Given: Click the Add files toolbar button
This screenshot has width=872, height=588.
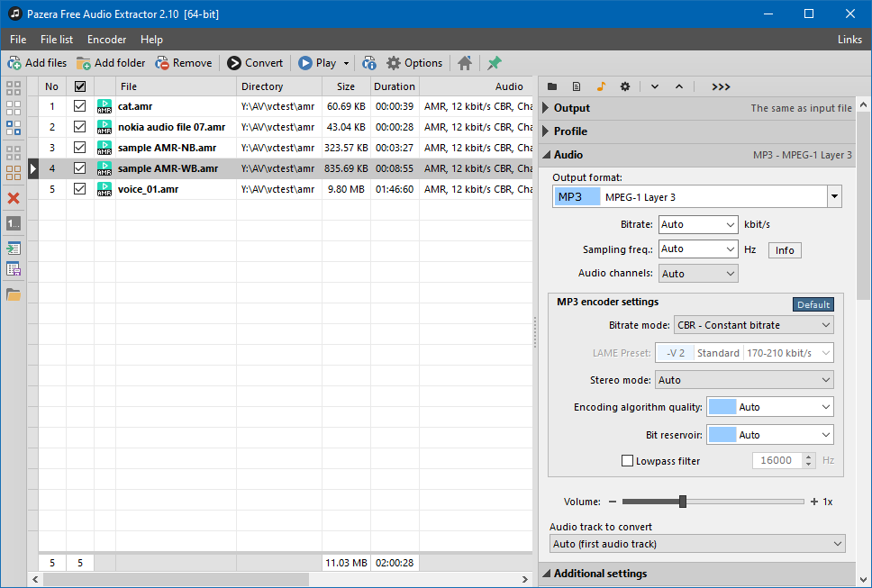Looking at the screenshot, I should click(37, 63).
